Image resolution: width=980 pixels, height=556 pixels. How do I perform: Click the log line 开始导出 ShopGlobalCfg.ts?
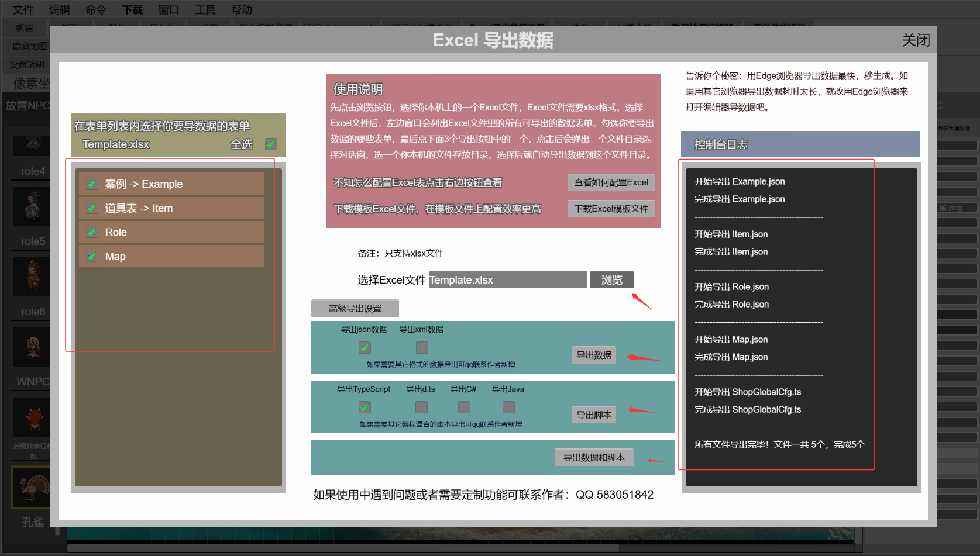pos(748,392)
